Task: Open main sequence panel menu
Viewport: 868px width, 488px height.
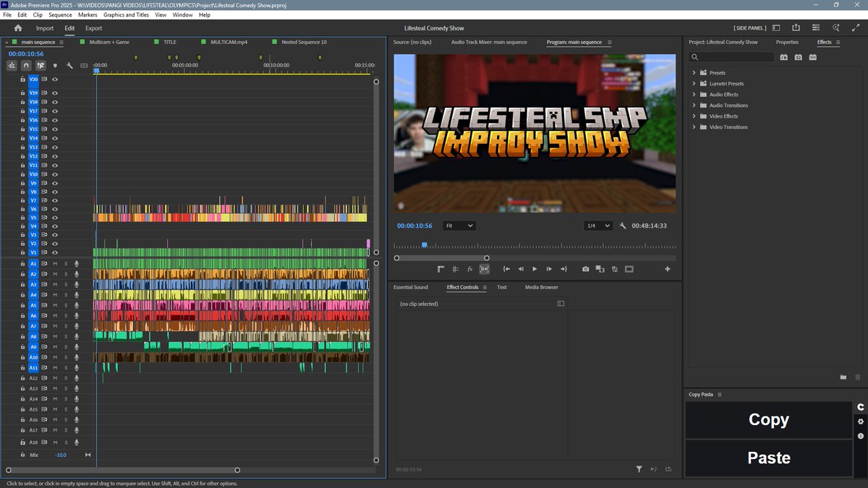Action: (x=61, y=43)
